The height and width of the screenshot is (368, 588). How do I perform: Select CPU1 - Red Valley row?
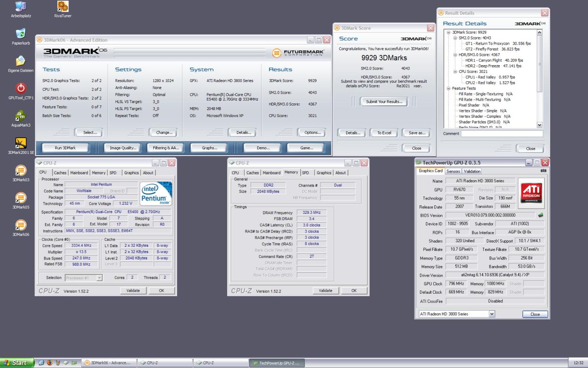(490, 77)
